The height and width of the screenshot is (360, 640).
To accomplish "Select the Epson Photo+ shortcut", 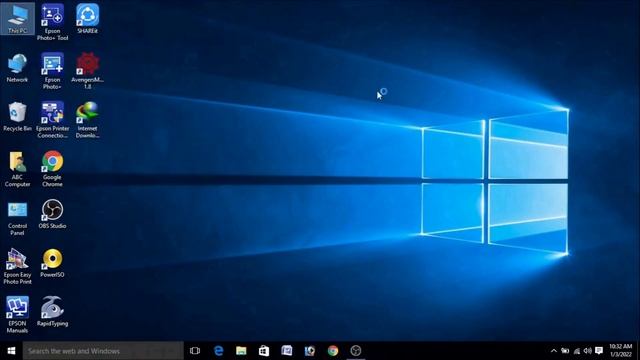I will click(x=52, y=71).
